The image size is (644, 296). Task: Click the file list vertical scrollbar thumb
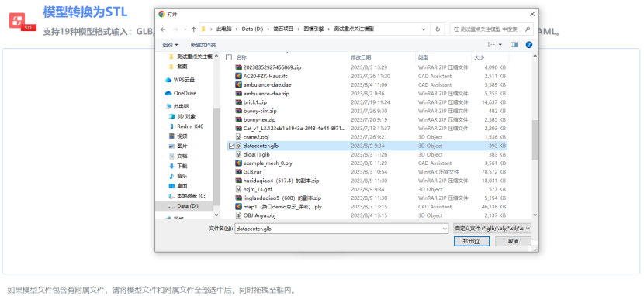coord(535,139)
